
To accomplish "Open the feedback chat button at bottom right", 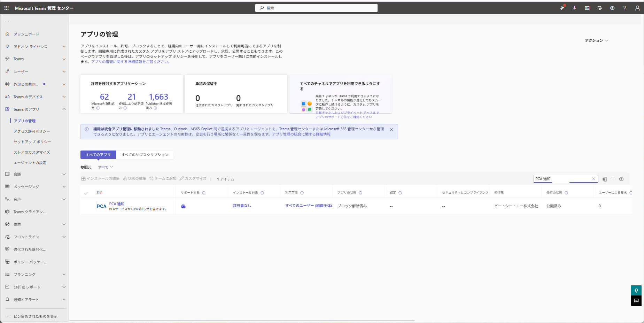I will [x=636, y=301].
